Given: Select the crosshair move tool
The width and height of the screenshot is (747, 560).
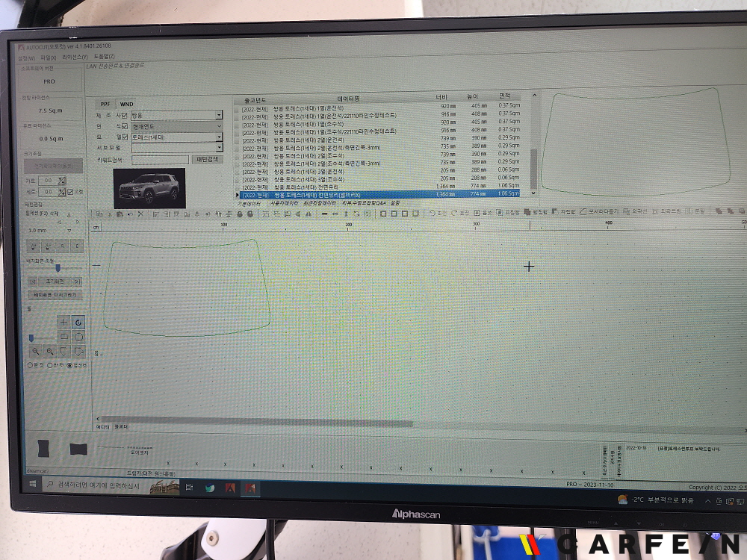Looking at the screenshot, I should point(63,323).
